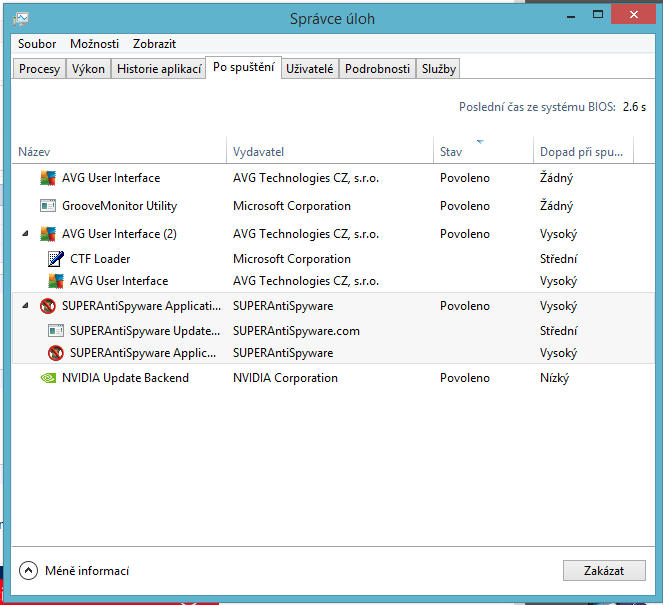Viewport: 663px width, 605px height.
Task: Click the BIOS time value 2.6 s
Action: pyautogui.click(x=634, y=107)
